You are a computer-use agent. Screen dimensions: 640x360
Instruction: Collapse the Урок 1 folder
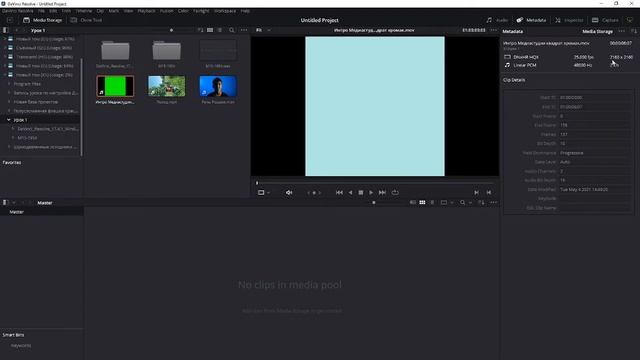[x=9, y=120]
